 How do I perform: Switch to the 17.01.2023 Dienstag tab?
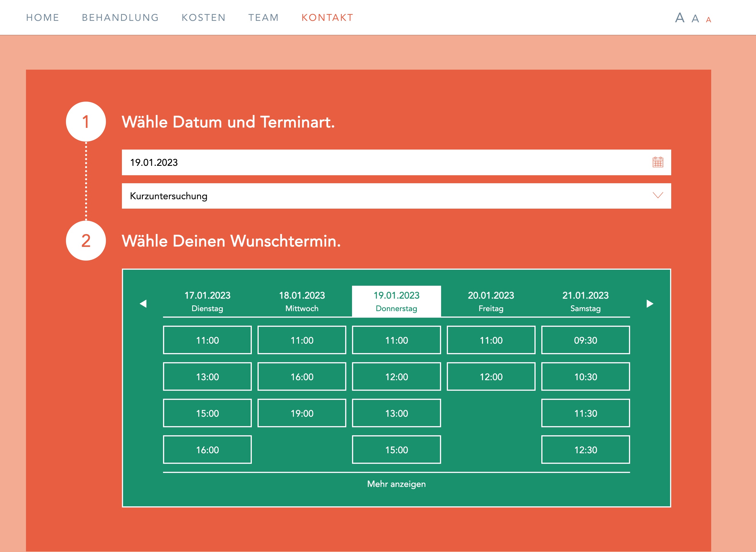click(x=207, y=301)
